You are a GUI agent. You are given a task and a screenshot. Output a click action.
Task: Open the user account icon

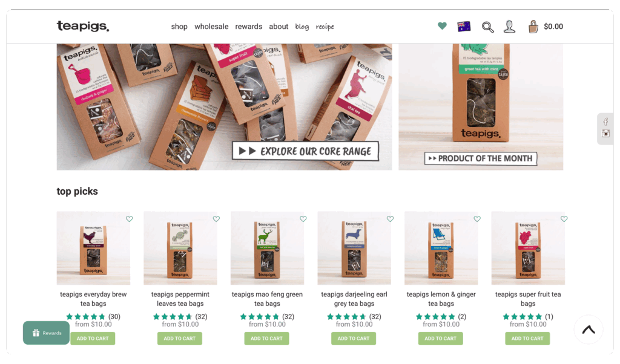tap(509, 27)
